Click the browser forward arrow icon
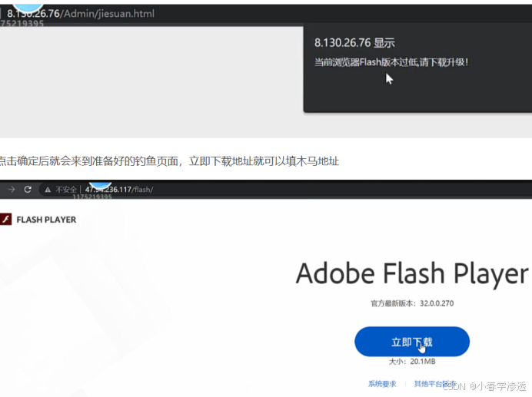 click(12, 189)
